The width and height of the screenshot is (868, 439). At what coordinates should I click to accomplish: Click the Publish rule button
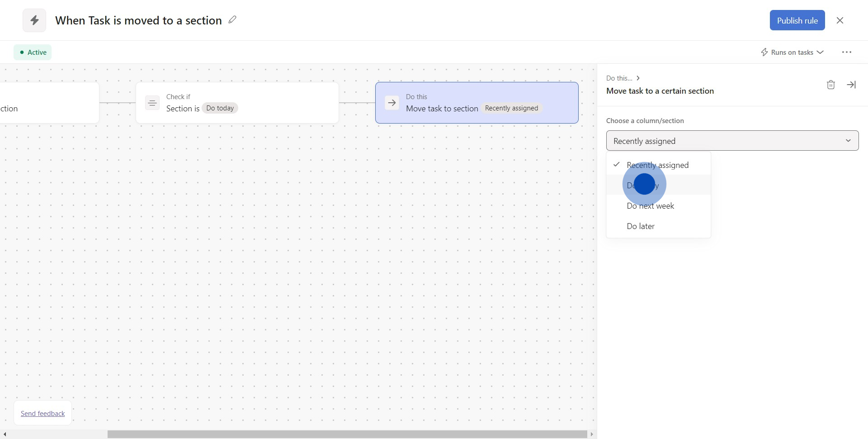pos(797,20)
